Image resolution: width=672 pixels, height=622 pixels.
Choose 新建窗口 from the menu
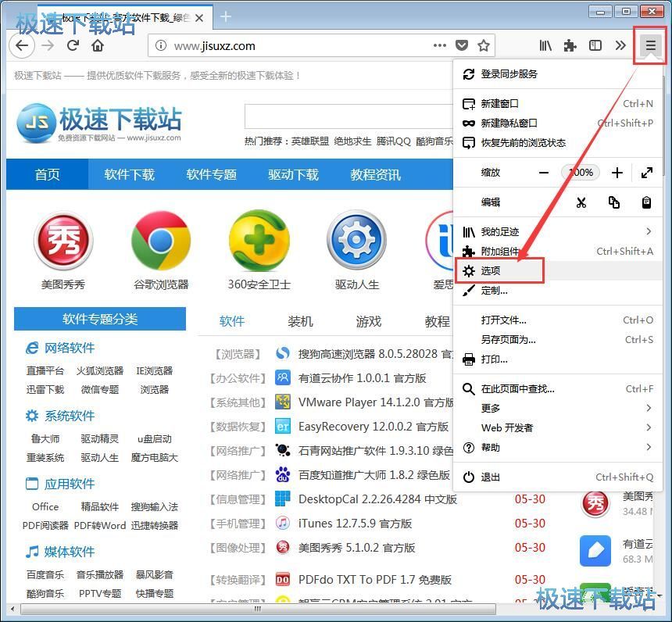point(558,104)
